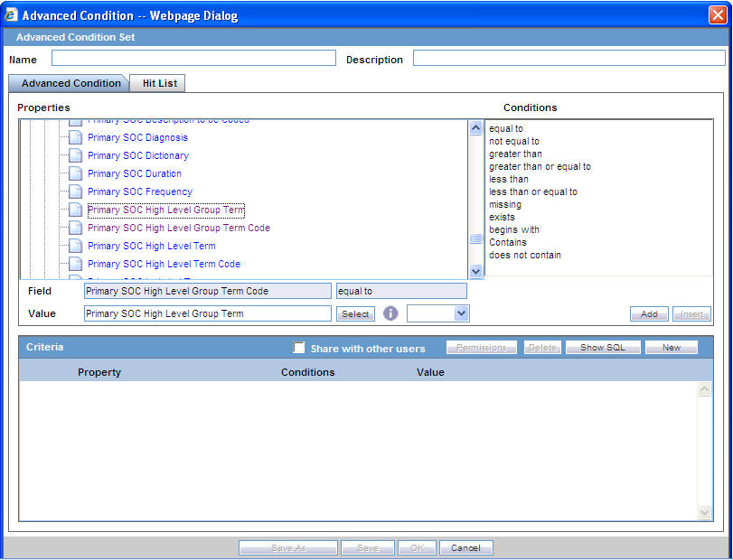The height and width of the screenshot is (560, 733).
Task: Click the document icon beside Primary SOC Frequency
Action: (x=74, y=191)
